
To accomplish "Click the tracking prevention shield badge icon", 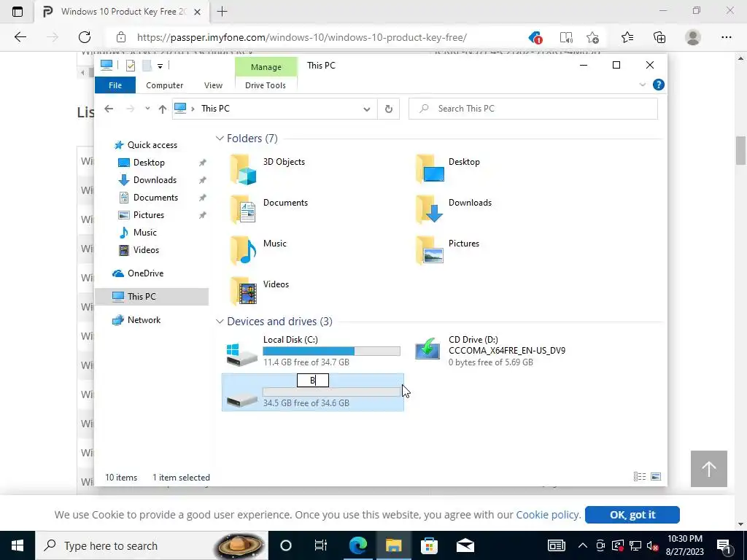I will click(535, 37).
